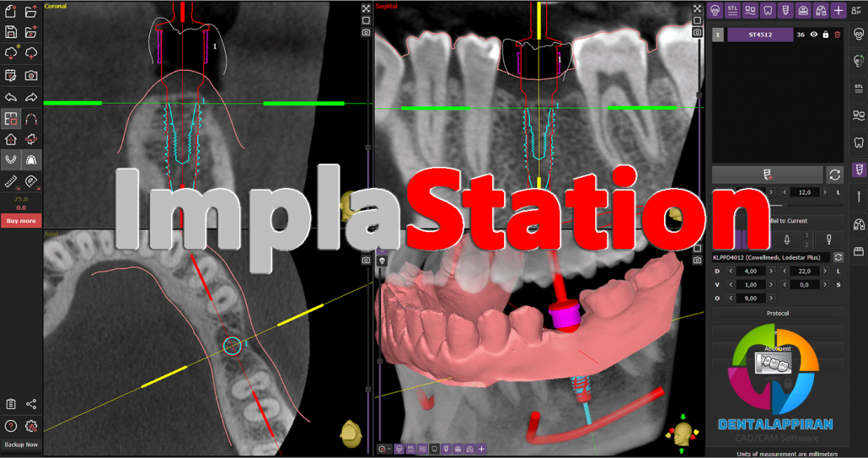Click the yellow head orientation cube in Axial view
The height and width of the screenshot is (458, 868).
pyautogui.click(x=351, y=434)
